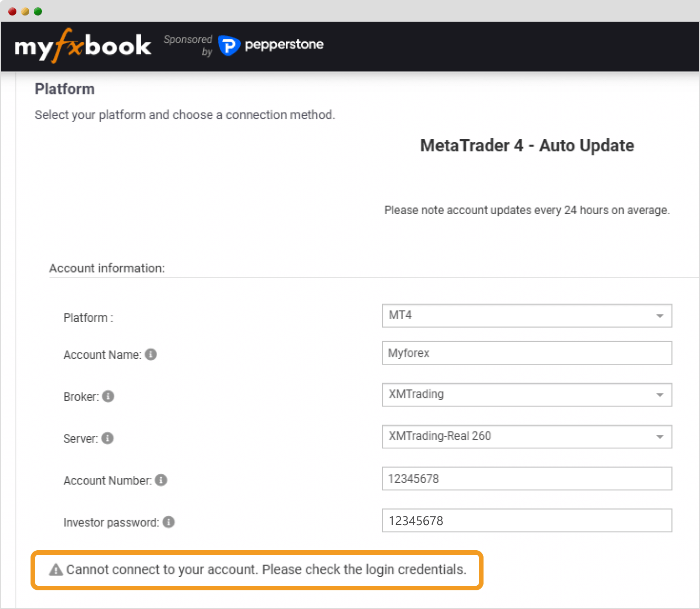Show info tooltip next to Account Number
Viewport: 700px width, 609px height.
click(x=161, y=480)
